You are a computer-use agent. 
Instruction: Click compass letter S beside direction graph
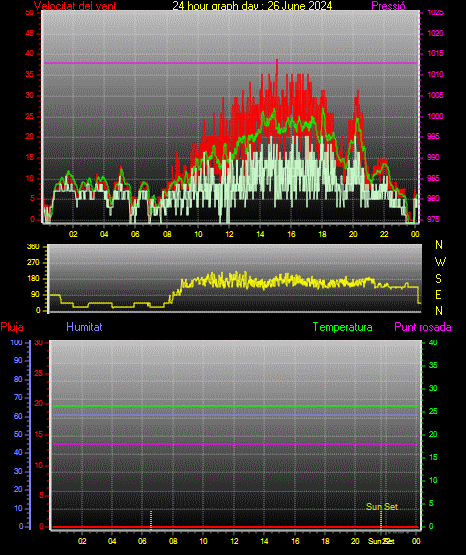click(x=438, y=279)
